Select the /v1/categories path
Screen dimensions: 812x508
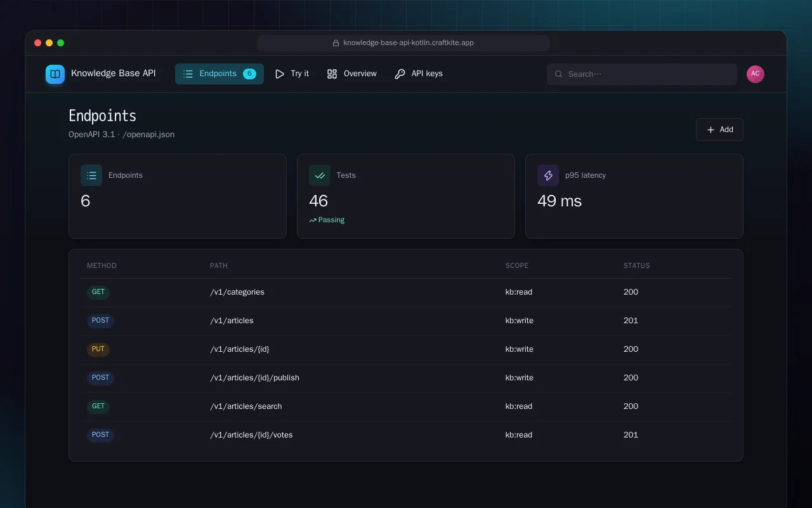[237, 292]
